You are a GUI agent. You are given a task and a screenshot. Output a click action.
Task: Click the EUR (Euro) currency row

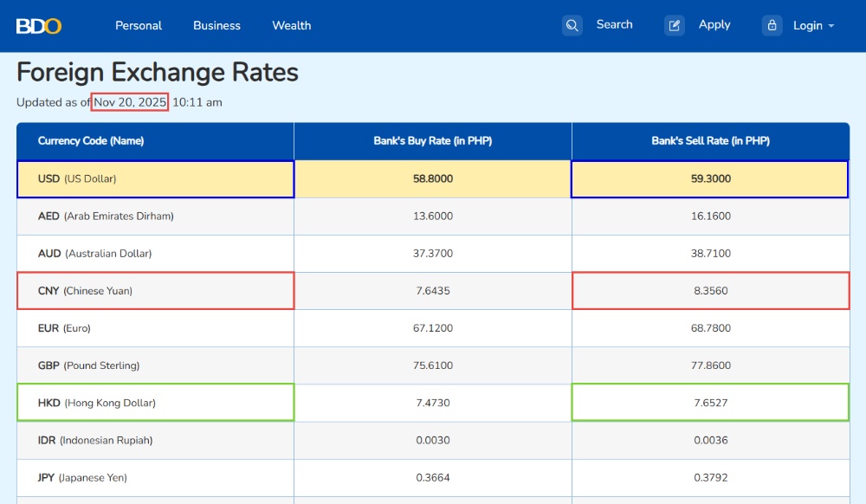[64, 328]
